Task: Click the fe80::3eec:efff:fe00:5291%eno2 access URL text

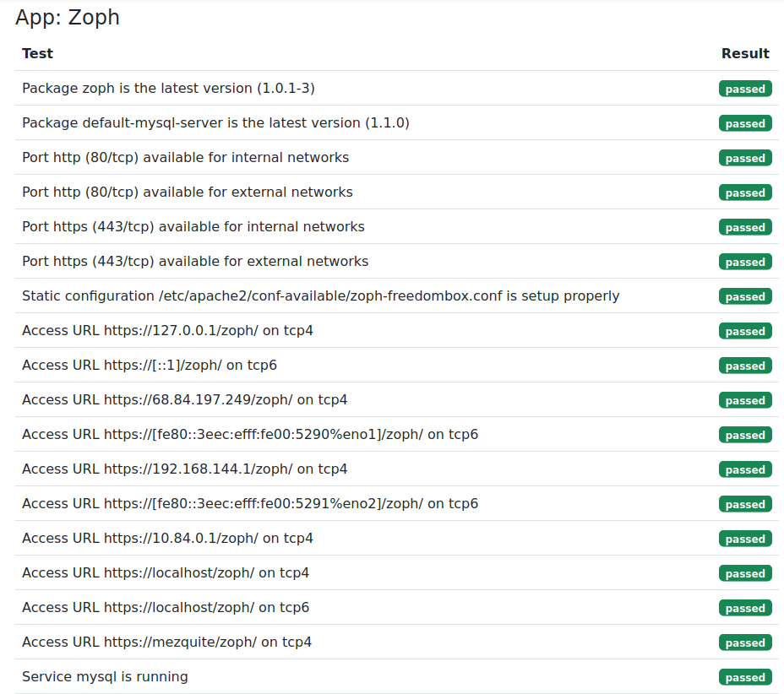Action: tap(250, 503)
